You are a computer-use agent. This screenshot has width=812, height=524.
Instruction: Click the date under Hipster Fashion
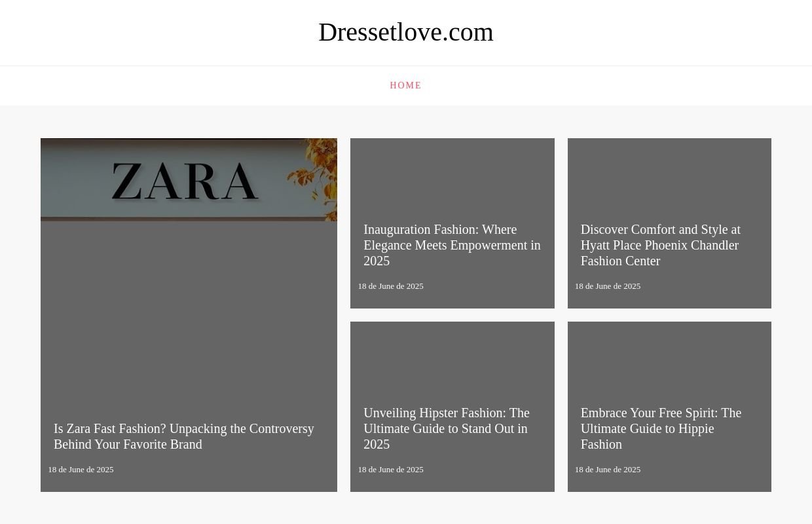point(390,470)
